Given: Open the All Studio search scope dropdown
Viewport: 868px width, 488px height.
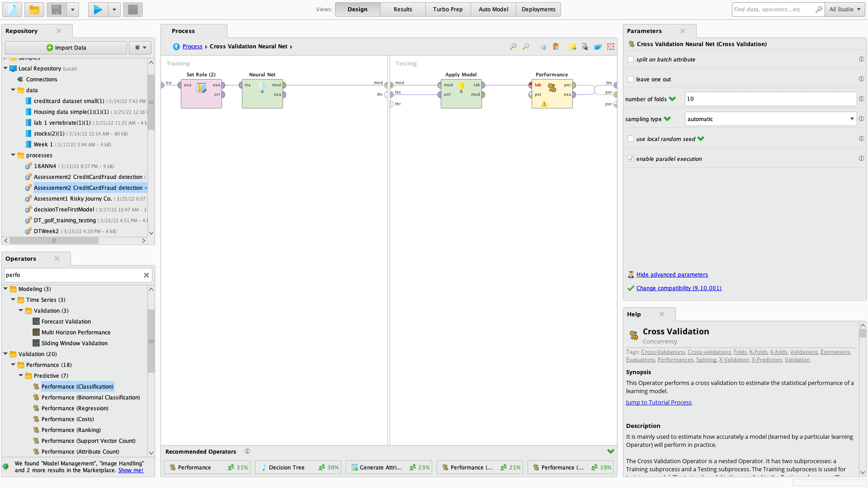Looking at the screenshot, I should 844,9.
